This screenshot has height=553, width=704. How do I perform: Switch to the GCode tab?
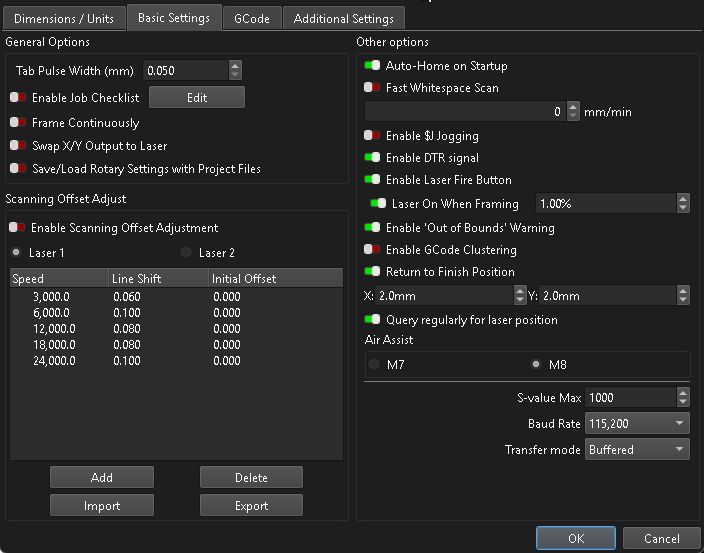coord(251,18)
